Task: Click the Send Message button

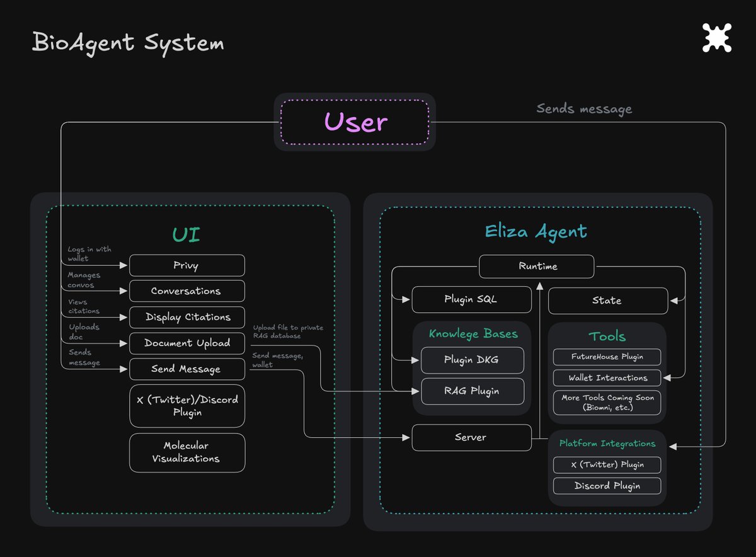Action: 186,369
